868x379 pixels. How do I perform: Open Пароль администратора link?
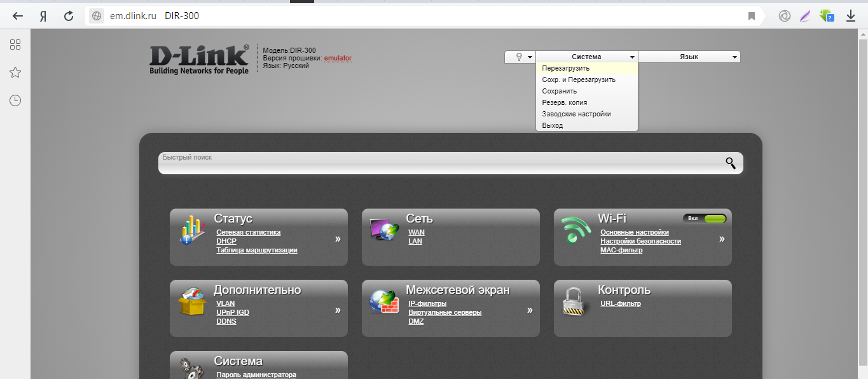[256, 375]
